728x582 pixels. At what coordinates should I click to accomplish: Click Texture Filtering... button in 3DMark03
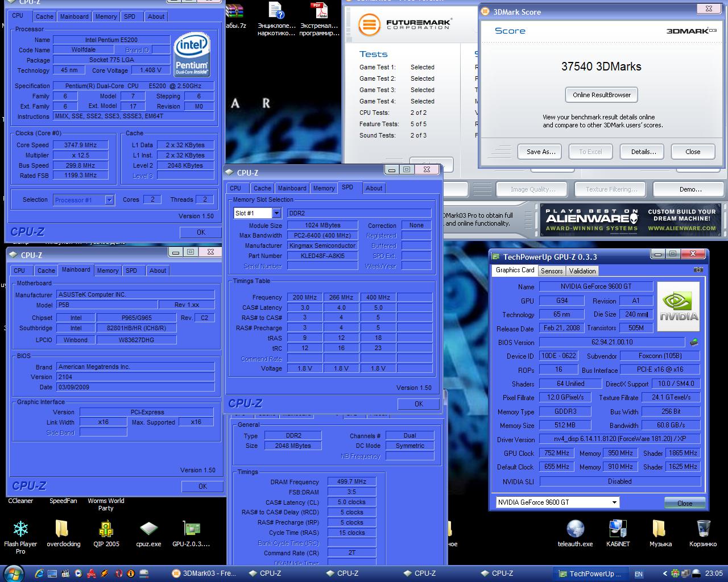pyautogui.click(x=611, y=189)
